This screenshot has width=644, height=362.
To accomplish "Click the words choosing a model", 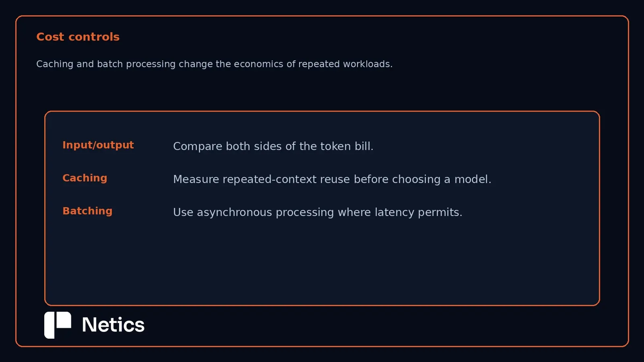I will 442,179.
